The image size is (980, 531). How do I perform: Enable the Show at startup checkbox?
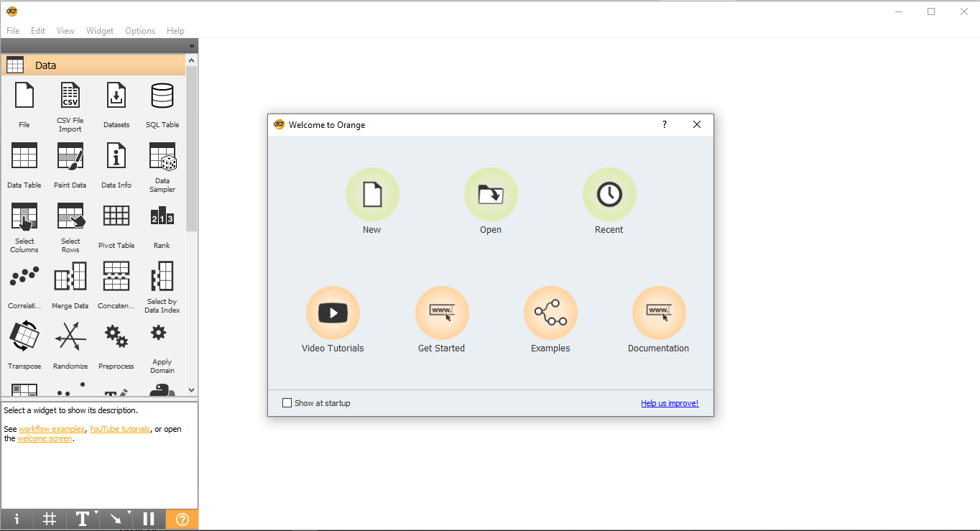(x=287, y=403)
